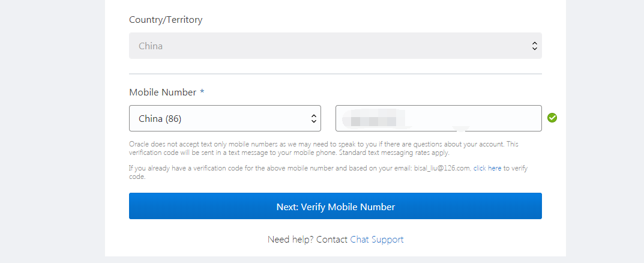Screen dimensions: 644x263
Task: Expand the China (86) country code dropdown
Action: 224,118
